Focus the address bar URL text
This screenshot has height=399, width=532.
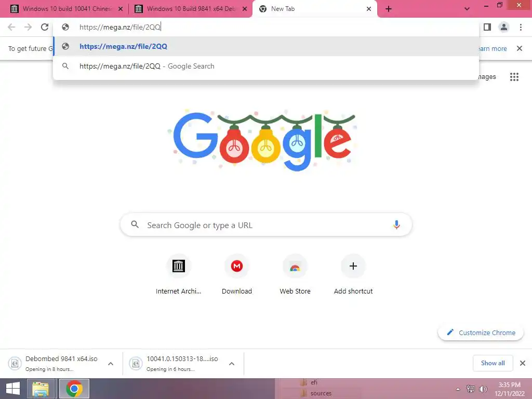coord(120,27)
